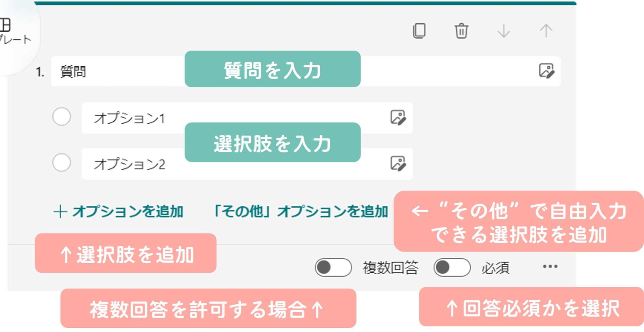Insert image into the question title

[x=546, y=71]
